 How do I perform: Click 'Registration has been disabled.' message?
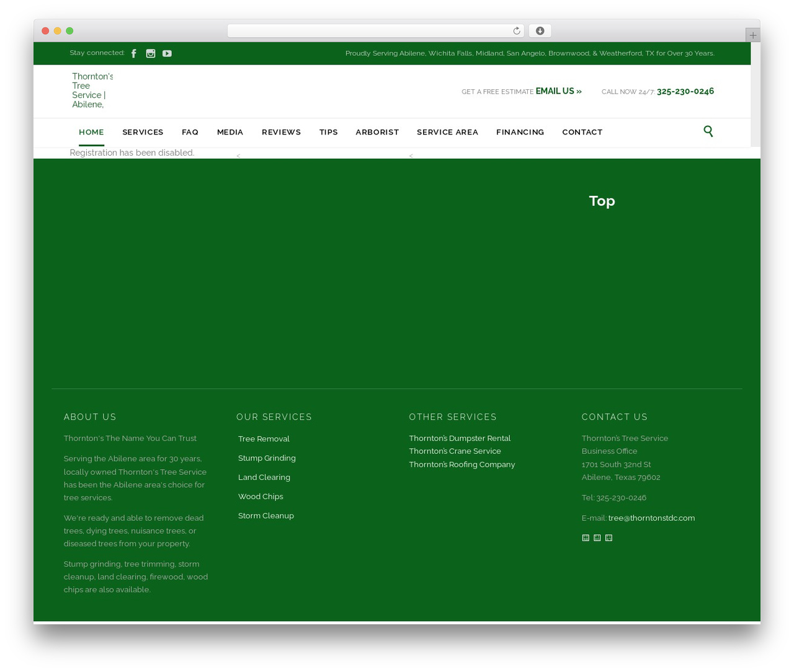click(x=132, y=153)
